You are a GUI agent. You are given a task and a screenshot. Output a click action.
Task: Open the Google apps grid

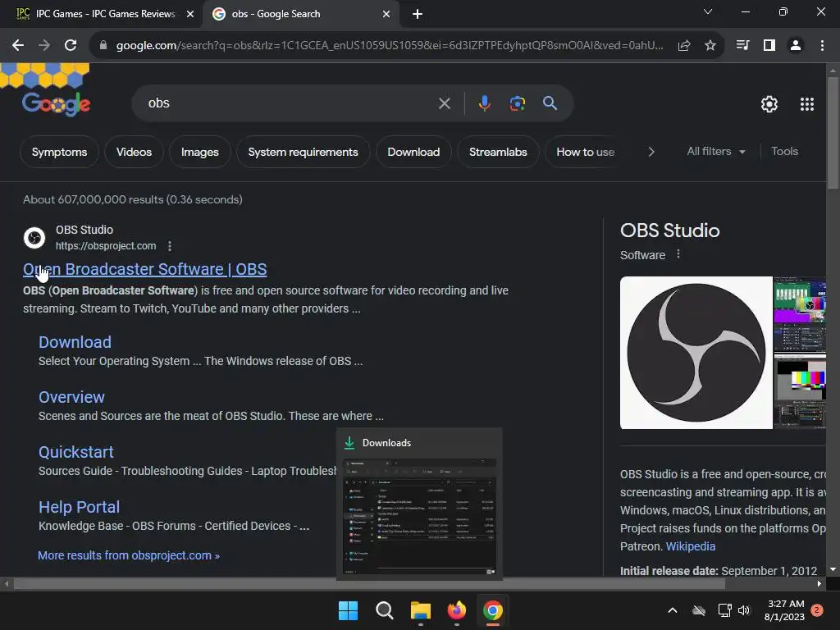pyautogui.click(x=807, y=104)
